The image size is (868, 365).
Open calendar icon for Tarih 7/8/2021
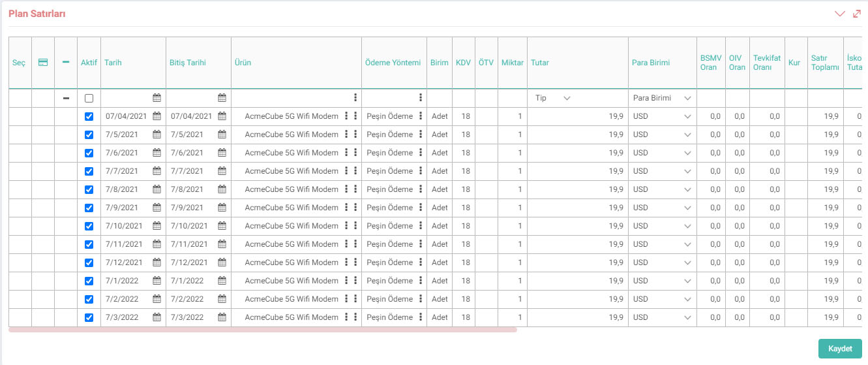(157, 189)
